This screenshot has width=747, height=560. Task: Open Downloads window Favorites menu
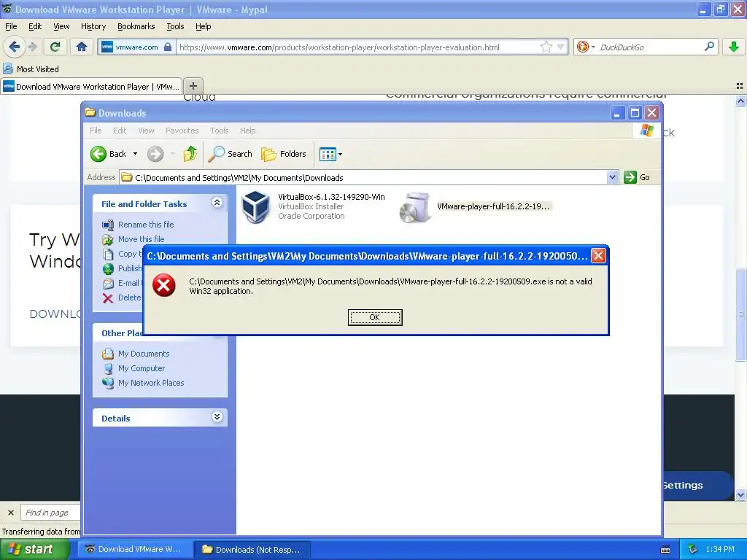pyautogui.click(x=182, y=131)
